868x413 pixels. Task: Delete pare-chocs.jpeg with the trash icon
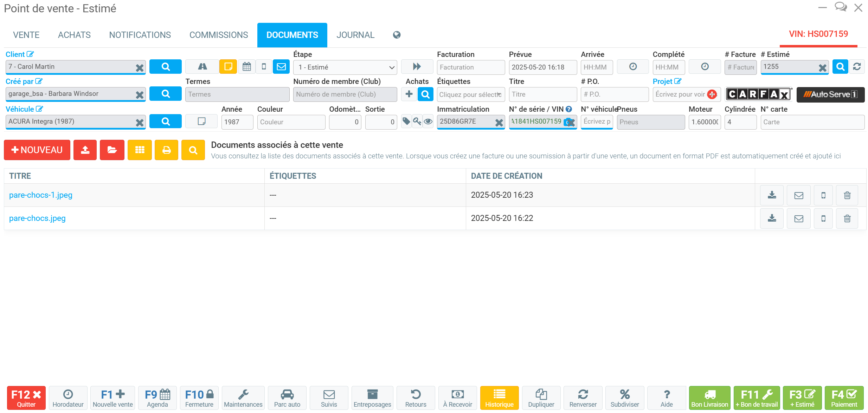click(x=847, y=218)
